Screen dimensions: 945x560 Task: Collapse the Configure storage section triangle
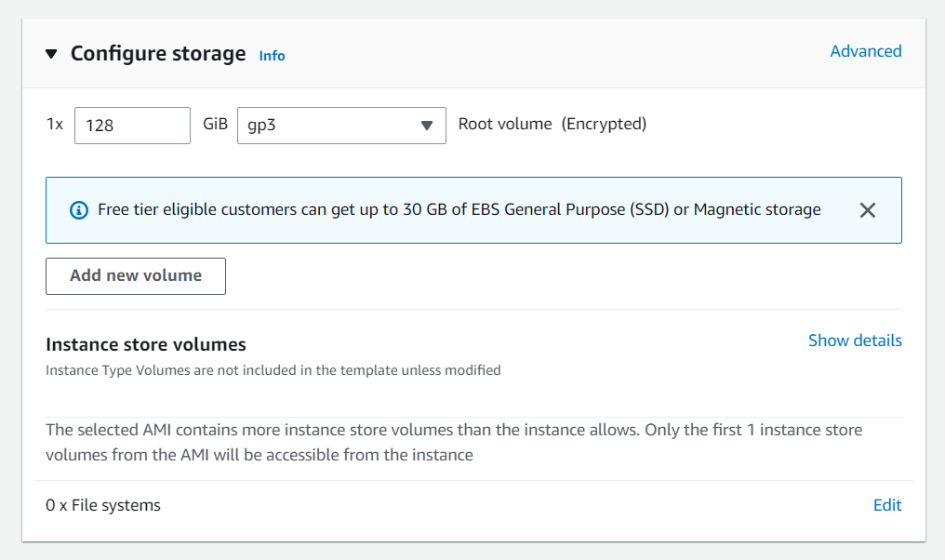tap(51, 54)
